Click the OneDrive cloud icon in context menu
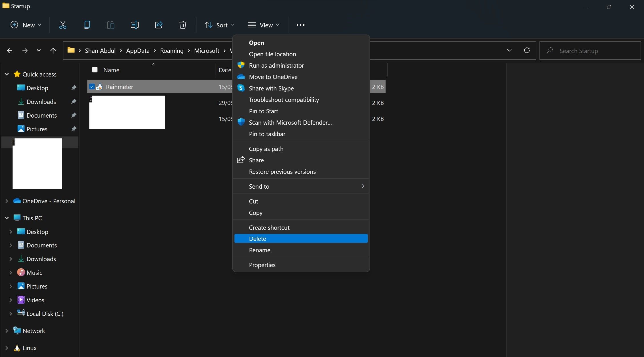The height and width of the screenshot is (357, 644). [x=241, y=77]
